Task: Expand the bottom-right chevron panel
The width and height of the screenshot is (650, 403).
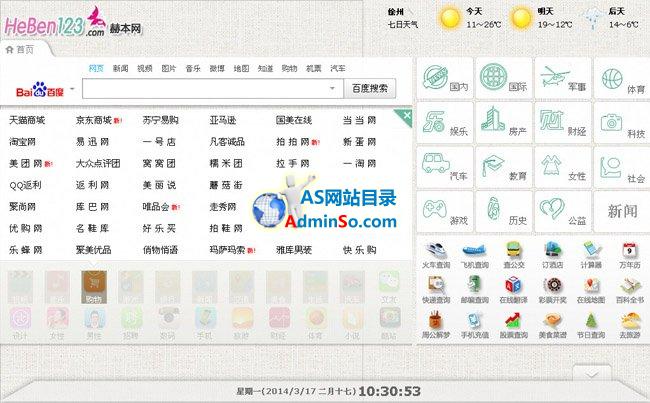Action: [592, 374]
